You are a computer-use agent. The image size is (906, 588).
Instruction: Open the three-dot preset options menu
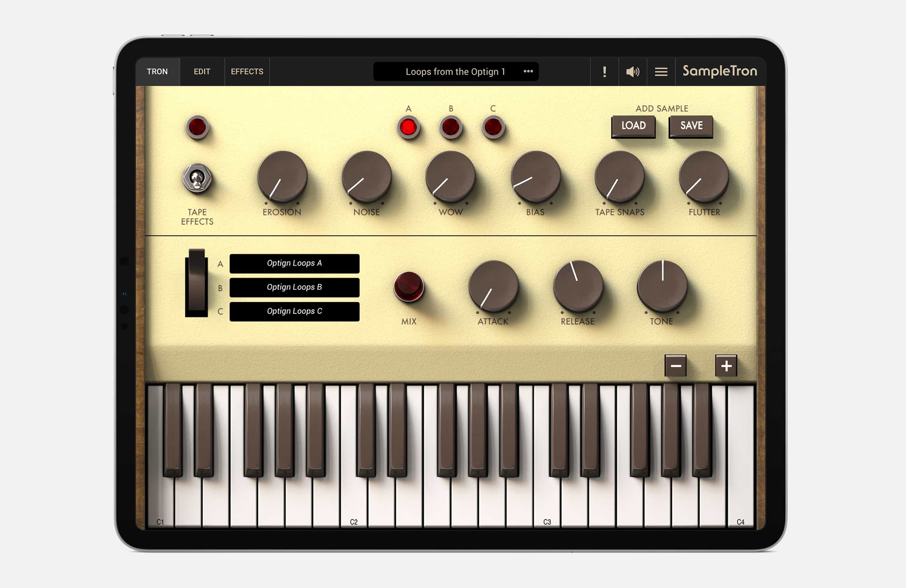[x=528, y=71]
